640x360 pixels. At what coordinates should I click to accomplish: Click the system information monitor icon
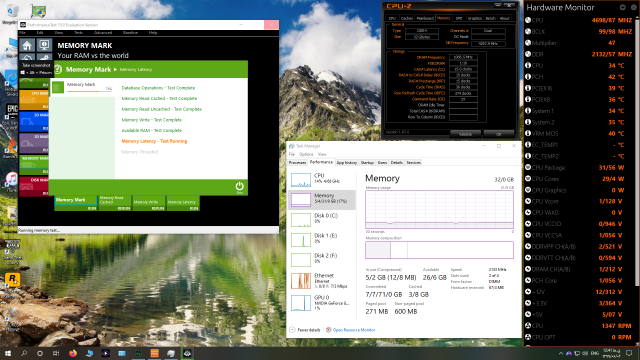pos(44,45)
